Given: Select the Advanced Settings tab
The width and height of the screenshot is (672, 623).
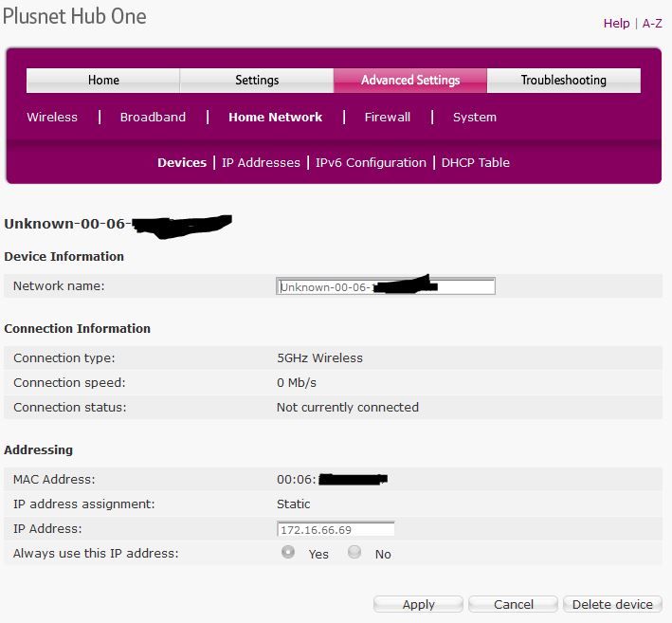Looking at the screenshot, I should (x=410, y=81).
